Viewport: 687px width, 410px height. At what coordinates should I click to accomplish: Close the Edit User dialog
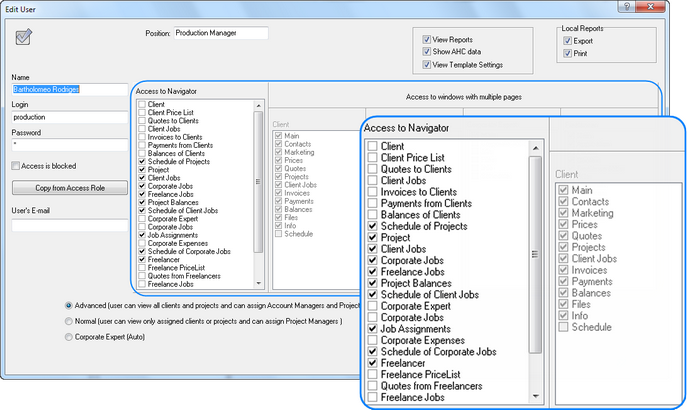pos(651,6)
